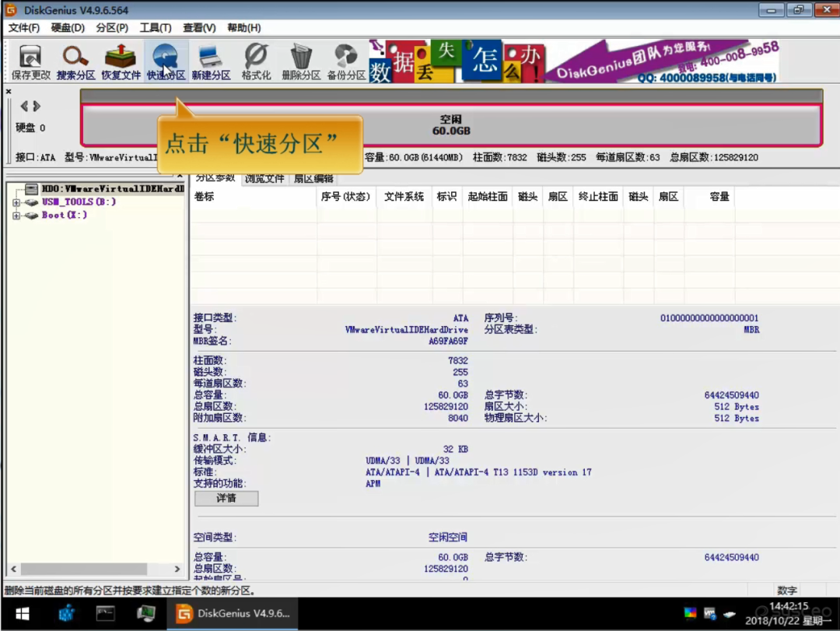The image size is (840, 631).
Task: Switch to the 扇区编辑 tab
Action: pyautogui.click(x=313, y=179)
